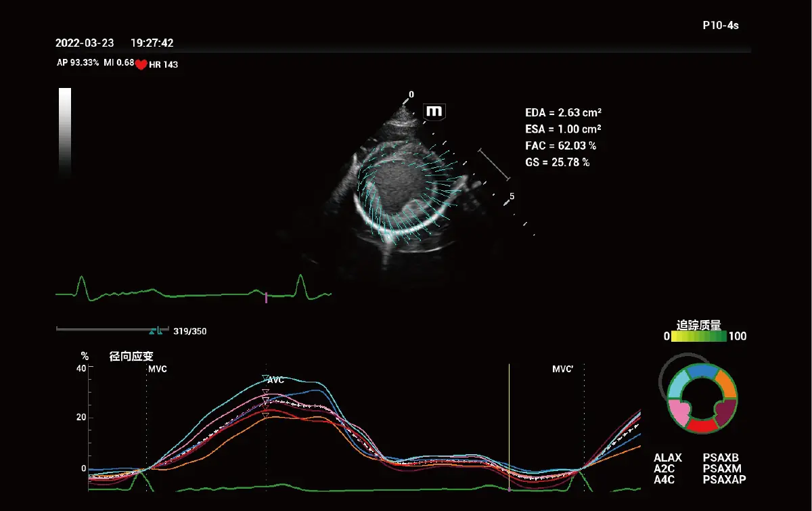
Task: Click the probe orientation marker icon
Action: click(x=434, y=112)
